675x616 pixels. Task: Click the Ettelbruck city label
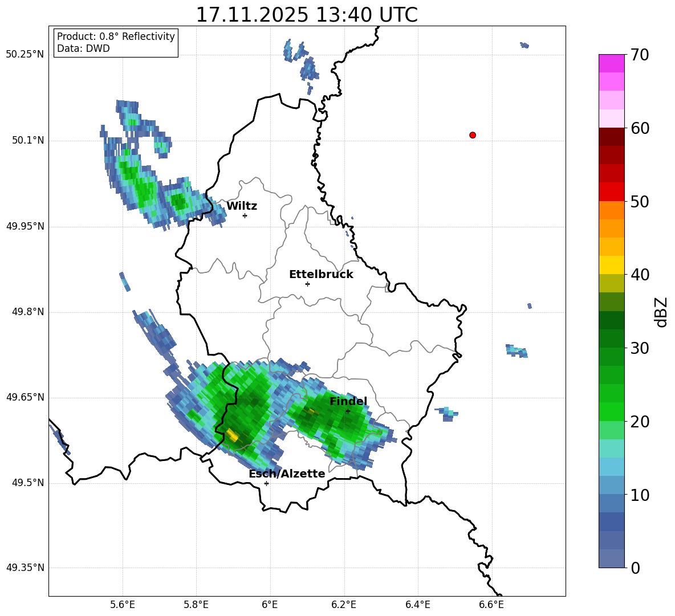pos(321,275)
